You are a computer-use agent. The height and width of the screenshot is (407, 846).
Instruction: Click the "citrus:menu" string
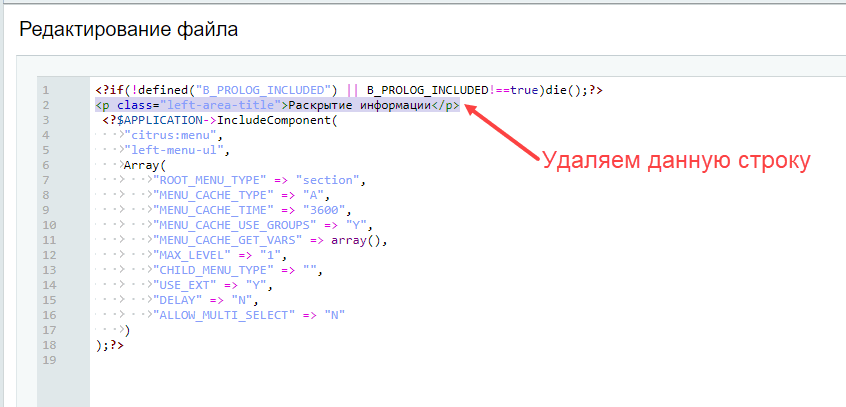tap(170, 135)
